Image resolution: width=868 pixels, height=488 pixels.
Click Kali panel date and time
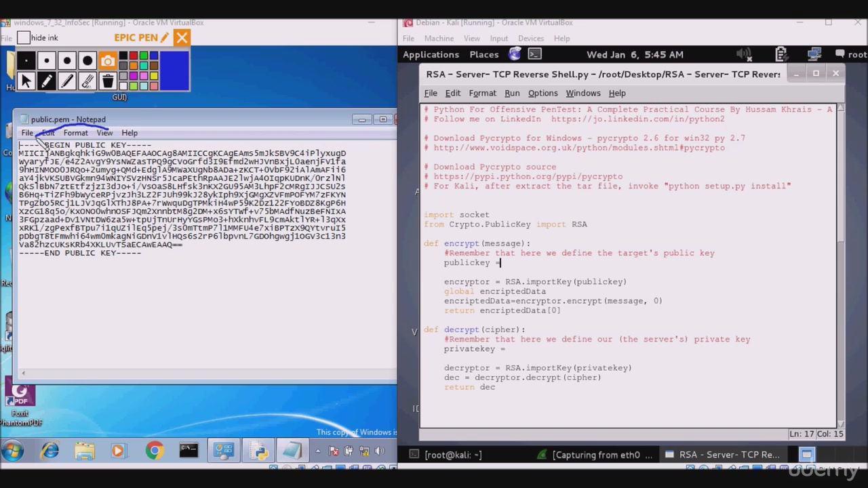[x=635, y=55]
